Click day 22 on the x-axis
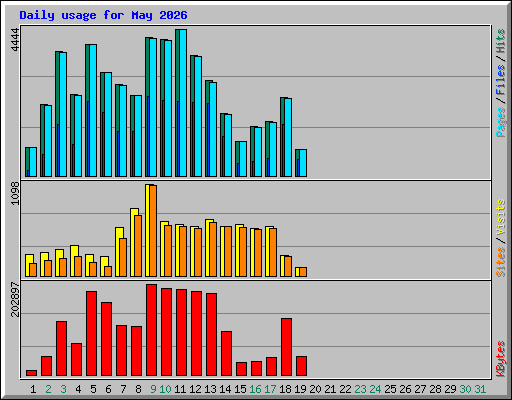This screenshot has height=400, width=512. pyautogui.click(x=345, y=389)
